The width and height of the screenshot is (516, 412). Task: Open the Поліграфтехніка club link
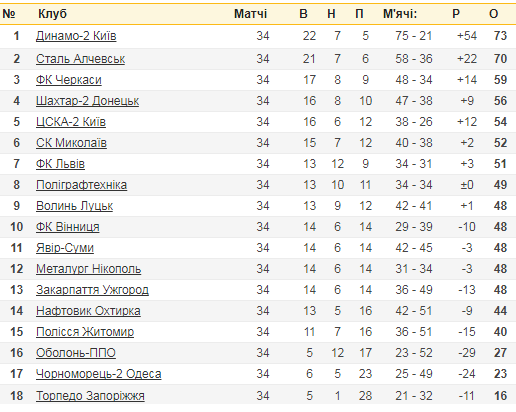[x=81, y=185]
